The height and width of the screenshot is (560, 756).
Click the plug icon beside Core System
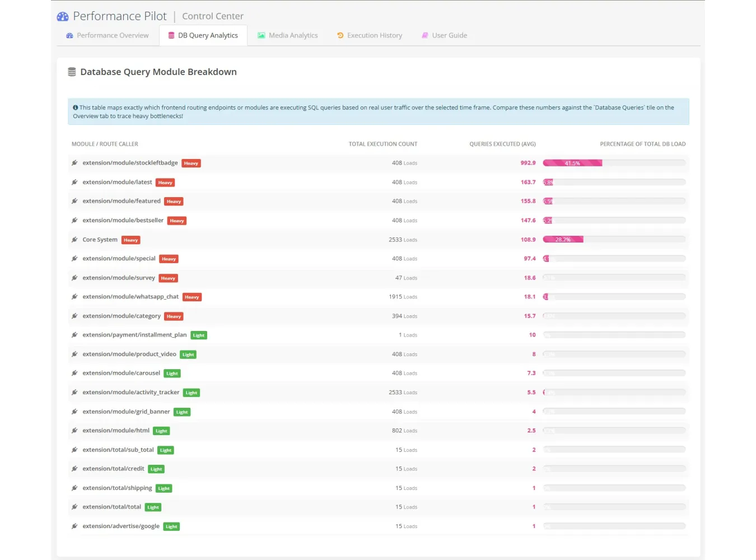[x=74, y=240]
